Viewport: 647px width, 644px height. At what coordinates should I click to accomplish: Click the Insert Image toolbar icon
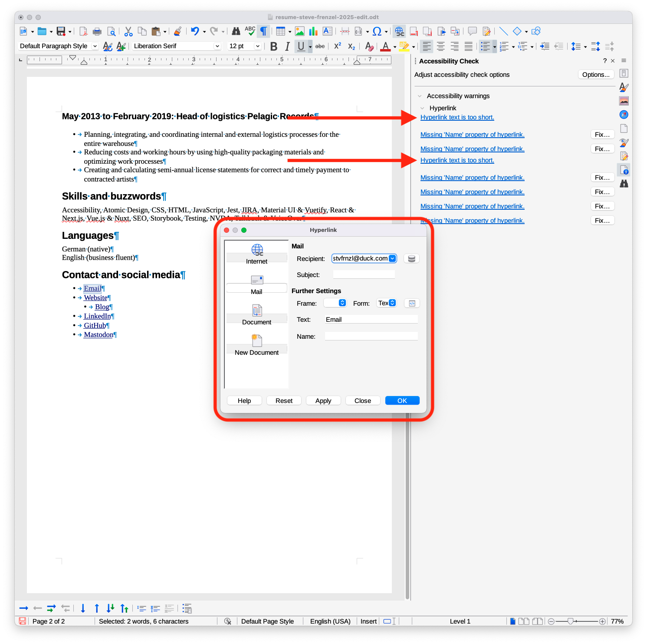pos(299,31)
